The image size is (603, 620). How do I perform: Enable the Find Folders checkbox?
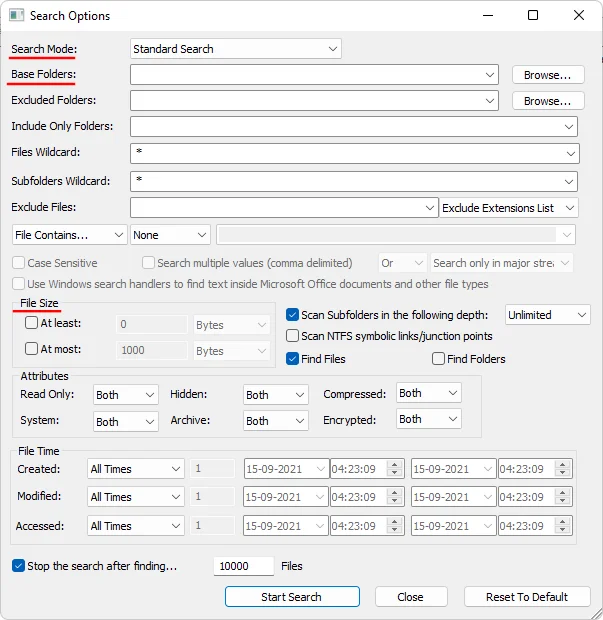(438, 358)
